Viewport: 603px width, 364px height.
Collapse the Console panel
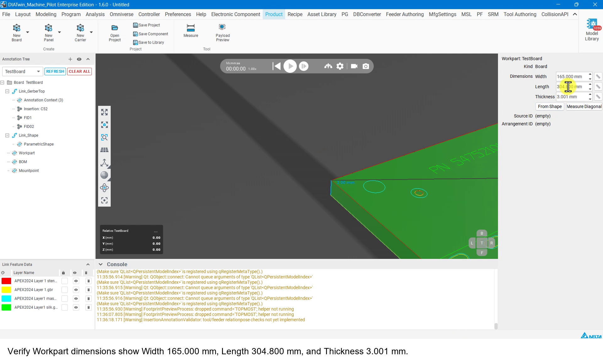(100, 265)
